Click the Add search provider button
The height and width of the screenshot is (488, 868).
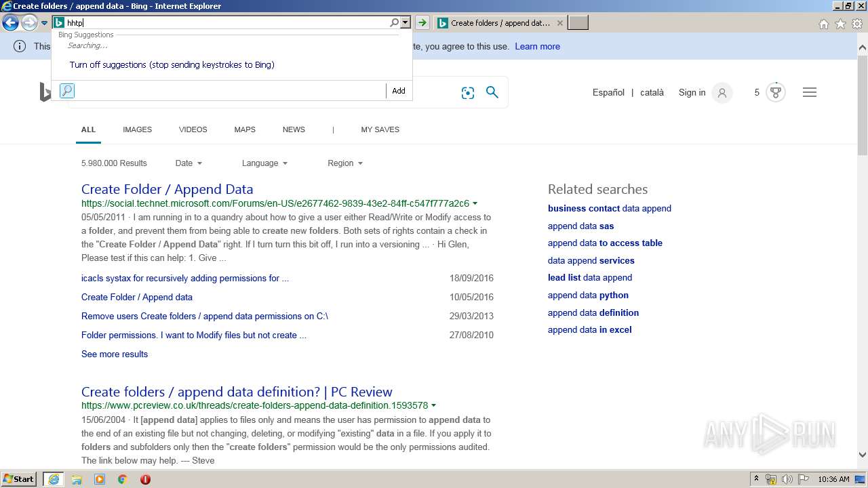pos(399,91)
